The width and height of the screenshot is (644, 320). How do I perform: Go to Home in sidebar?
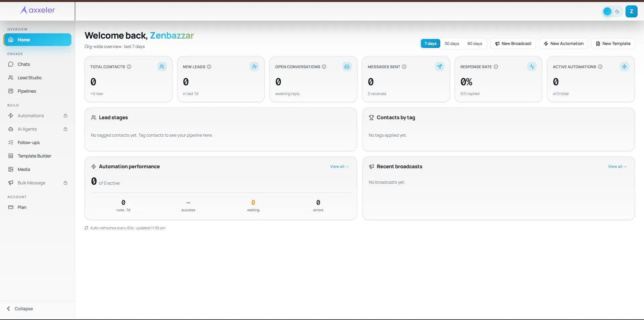tap(37, 40)
